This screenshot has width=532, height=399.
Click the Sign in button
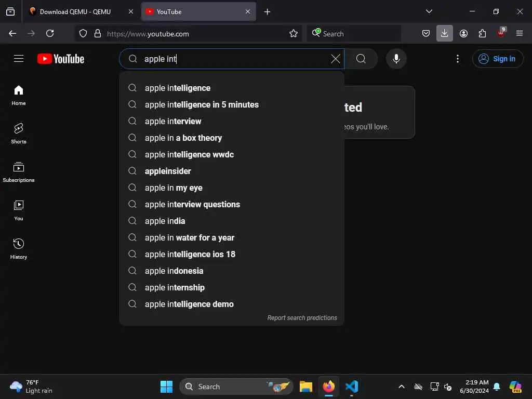tap(497, 59)
